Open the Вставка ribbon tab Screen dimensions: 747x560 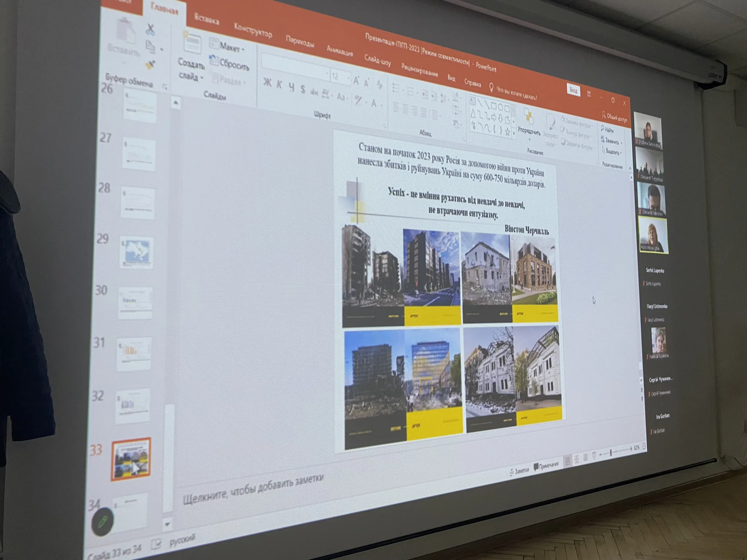click(206, 19)
